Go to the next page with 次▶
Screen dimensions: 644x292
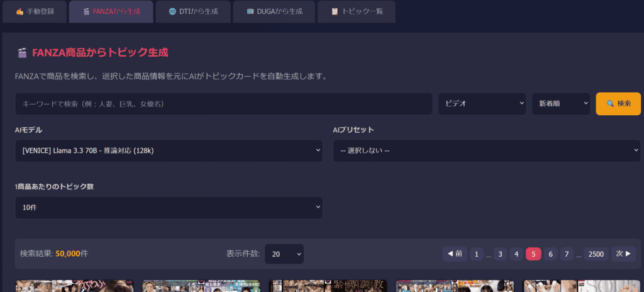623,254
